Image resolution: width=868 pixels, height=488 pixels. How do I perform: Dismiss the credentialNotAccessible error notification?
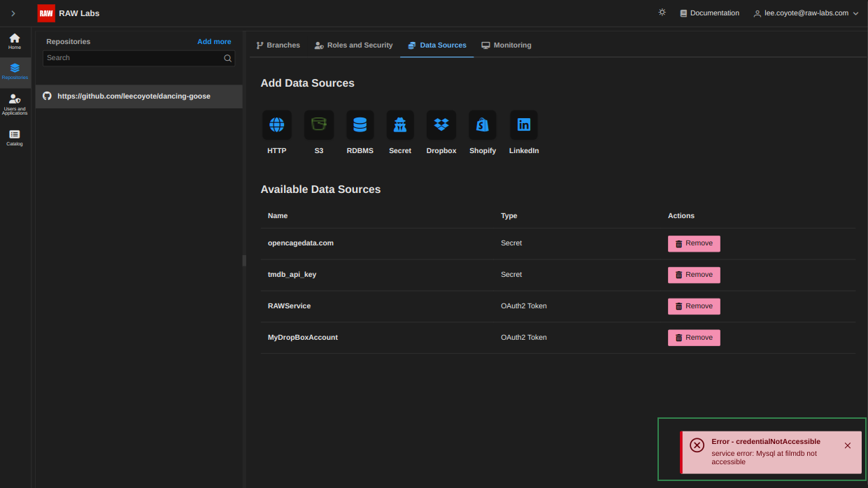pos(848,445)
